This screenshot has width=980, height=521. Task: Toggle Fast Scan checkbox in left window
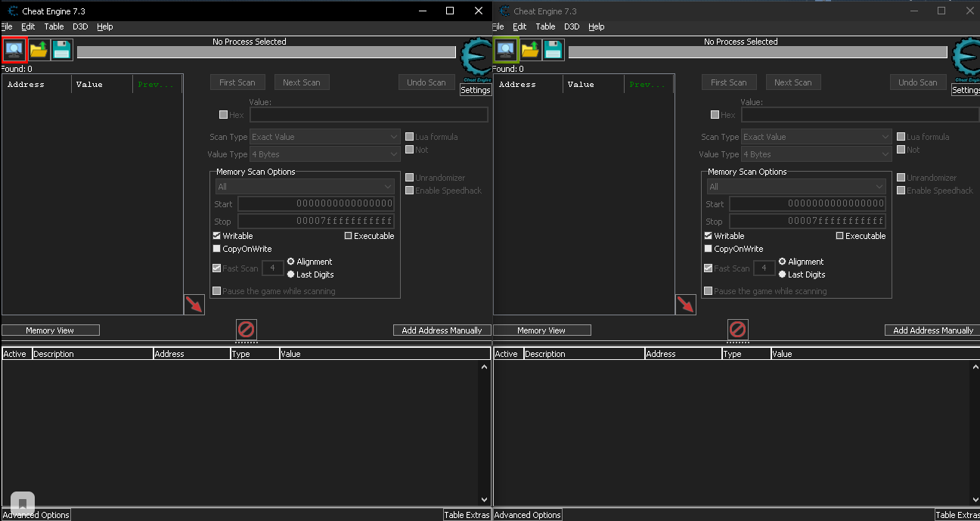click(217, 268)
